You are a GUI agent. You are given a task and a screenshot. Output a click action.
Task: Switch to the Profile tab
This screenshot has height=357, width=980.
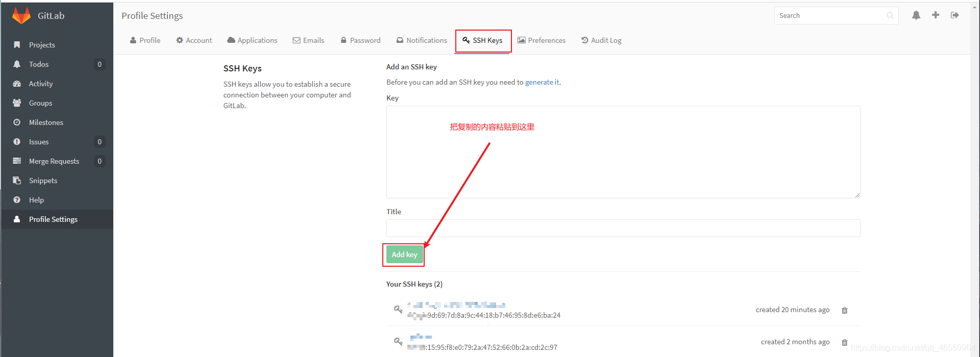(x=145, y=40)
